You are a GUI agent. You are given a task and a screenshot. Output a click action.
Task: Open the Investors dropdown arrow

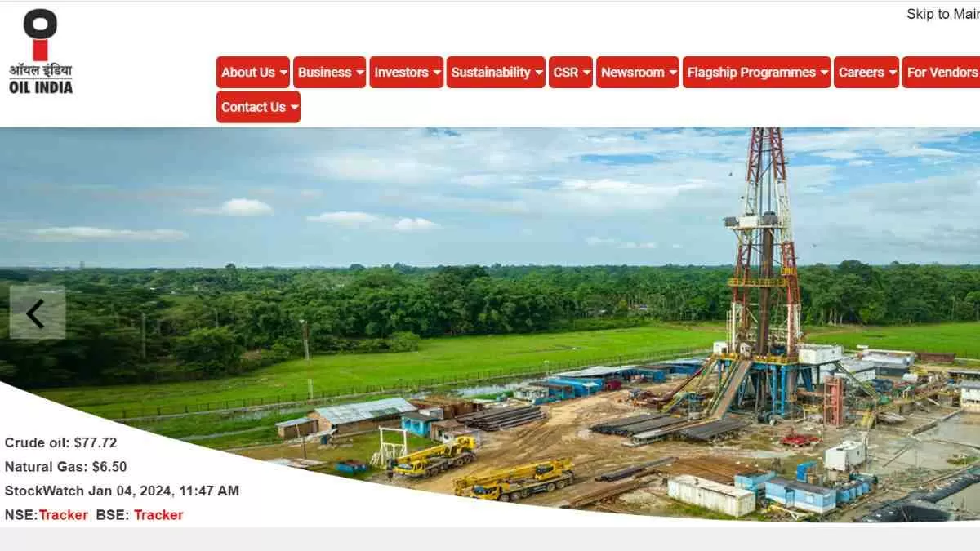(x=435, y=72)
